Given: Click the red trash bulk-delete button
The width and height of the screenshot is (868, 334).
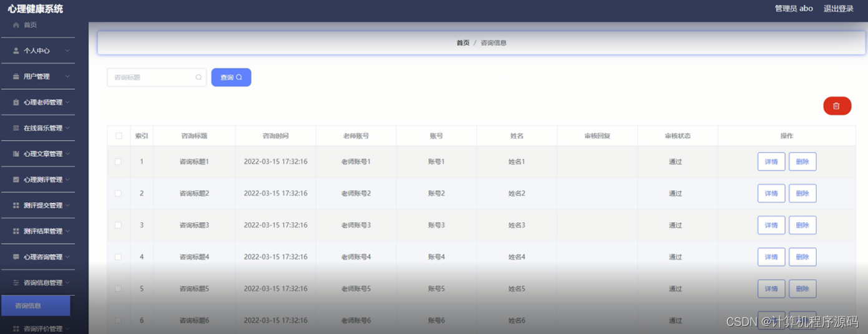Looking at the screenshot, I should pyautogui.click(x=837, y=106).
